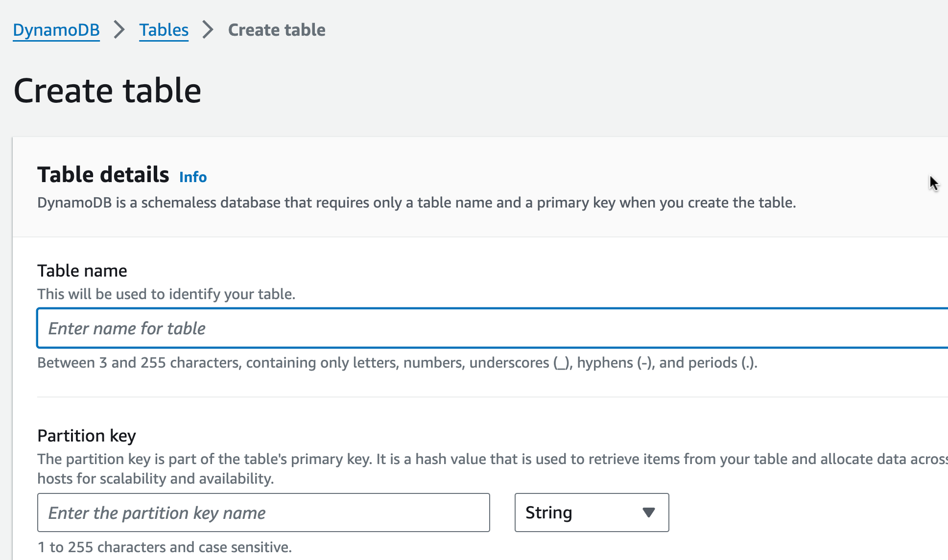
Task: Focus the Enter name for table field
Action: click(490, 328)
